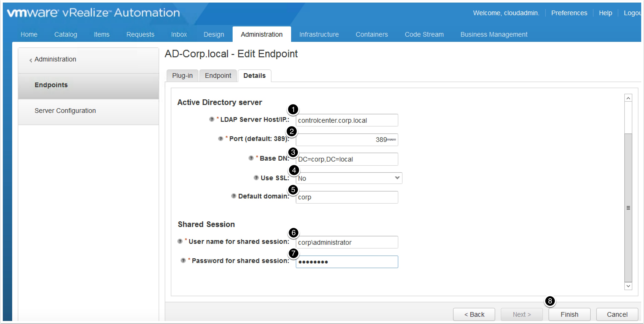This screenshot has width=644, height=324.
Task: Click help icon beside User name for shared session
Action: coord(180,241)
